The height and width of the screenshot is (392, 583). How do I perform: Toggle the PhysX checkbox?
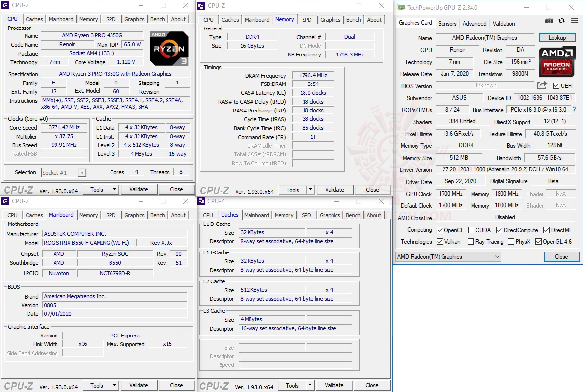click(x=511, y=241)
